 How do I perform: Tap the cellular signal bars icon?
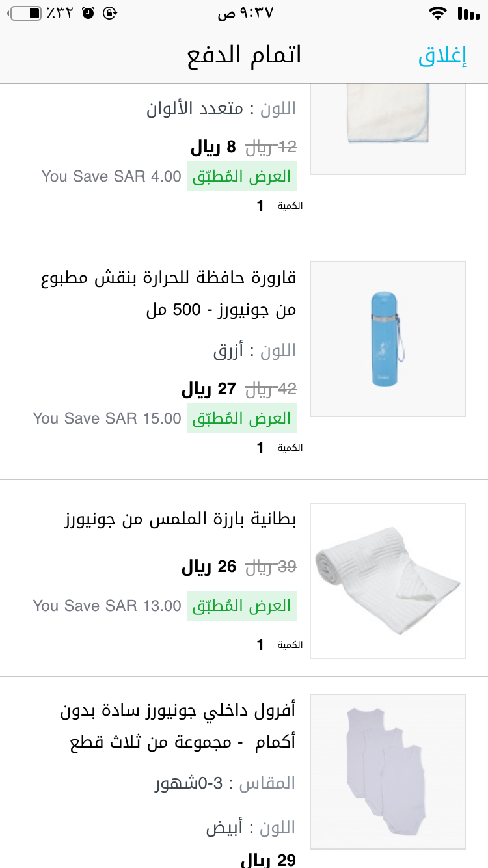coord(467,13)
